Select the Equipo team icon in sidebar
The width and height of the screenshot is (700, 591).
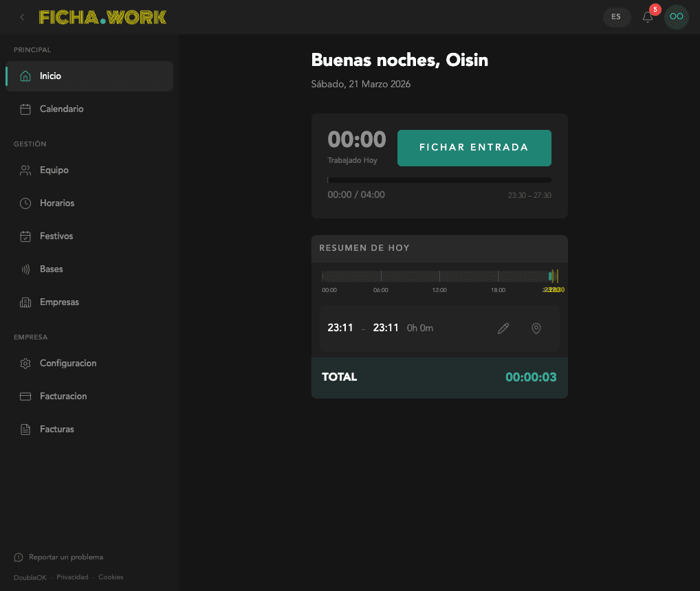pyautogui.click(x=25, y=170)
